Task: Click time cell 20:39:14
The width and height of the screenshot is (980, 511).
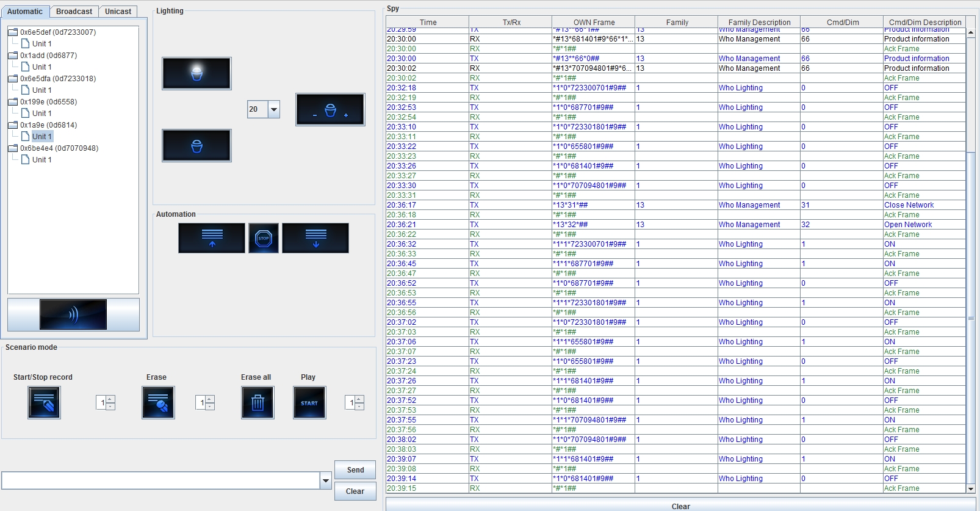Action: tap(428, 479)
